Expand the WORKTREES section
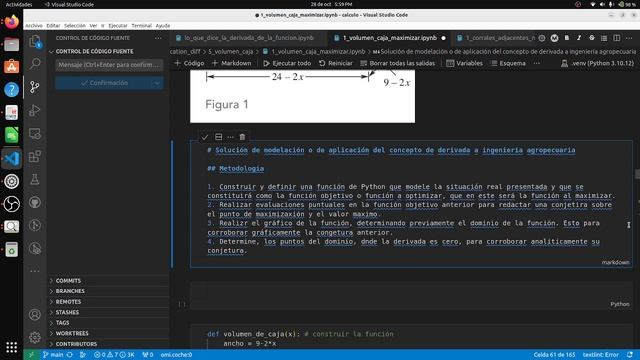The height and width of the screenshot is (360, 640). pos(72,333)
